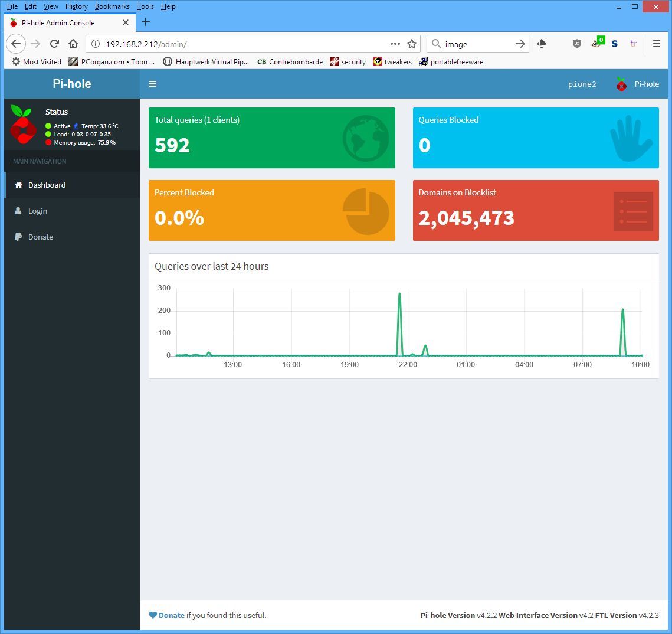Screen dimensions: 672x634
Task: Open the Login navigation item
Action: [72, 211]
